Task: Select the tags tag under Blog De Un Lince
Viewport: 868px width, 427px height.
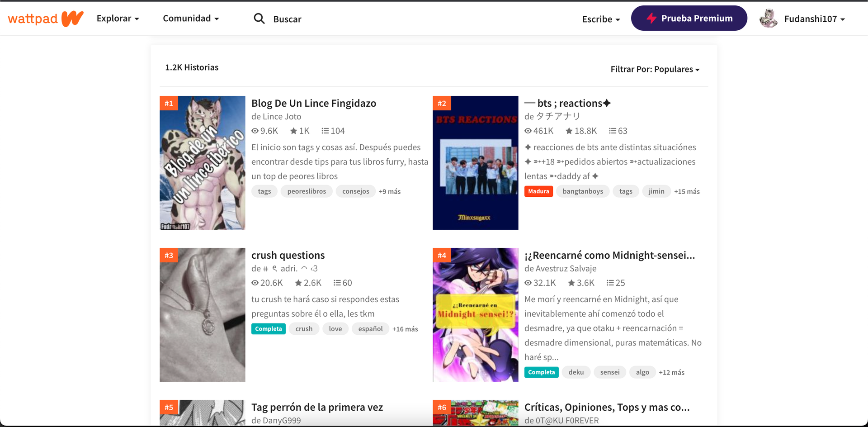Action: pyautogui.click(x=264, y=191)
